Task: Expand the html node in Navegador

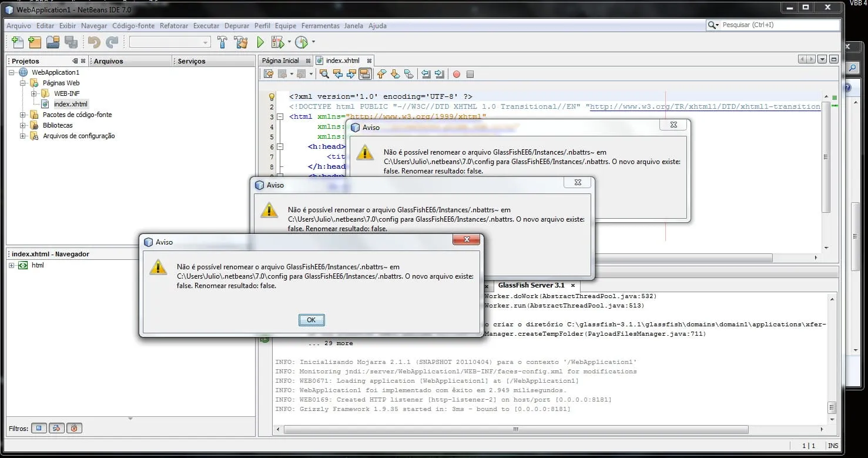Action: click(12, 265)
